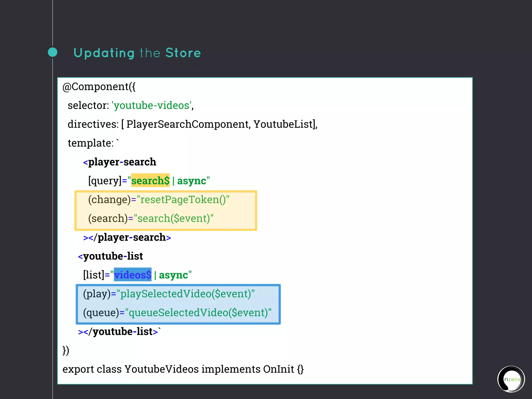Click the closing '})' line
Image resolution: width=532 pixels, height=399 pixels.
(66, 350)
